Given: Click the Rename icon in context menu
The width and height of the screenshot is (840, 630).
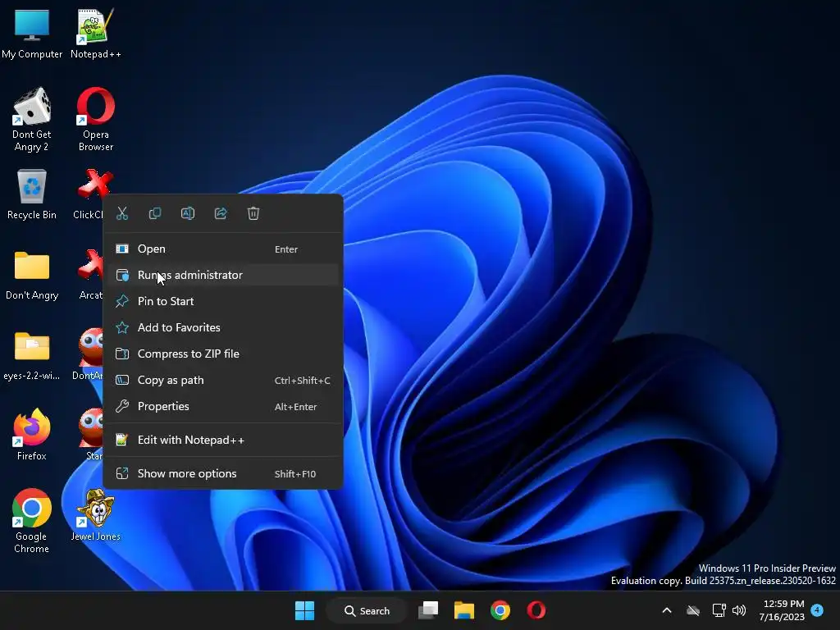Looking at the screenshot, I should (x=188, y=213).
